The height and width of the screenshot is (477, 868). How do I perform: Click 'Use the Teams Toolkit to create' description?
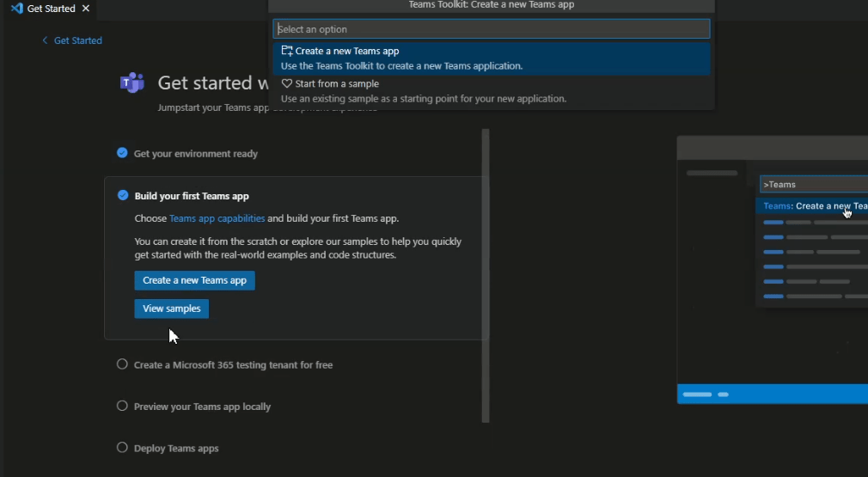(x=401, y=66)
